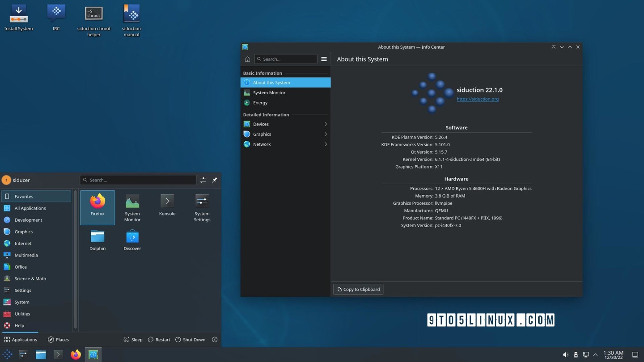Select Settings category in launcher
Image resolution: width=644 pixels, height=362 pixels.
click(36, 290)
